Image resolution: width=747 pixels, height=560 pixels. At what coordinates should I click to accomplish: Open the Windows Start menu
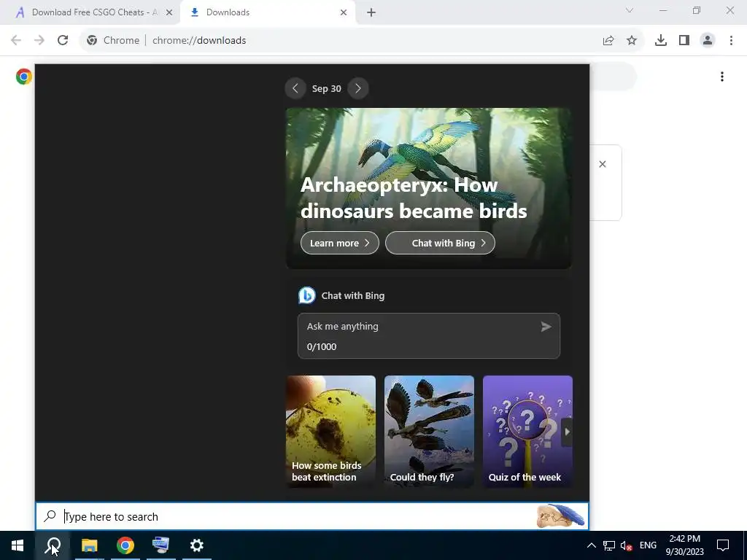[18, 545]
